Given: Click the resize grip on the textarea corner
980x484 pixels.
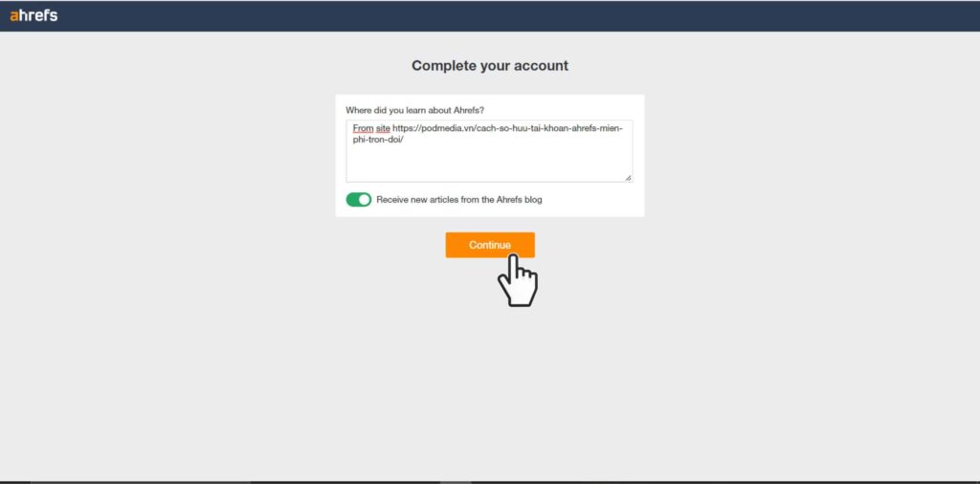Looking at the screenshot, I should click(628, 178).
